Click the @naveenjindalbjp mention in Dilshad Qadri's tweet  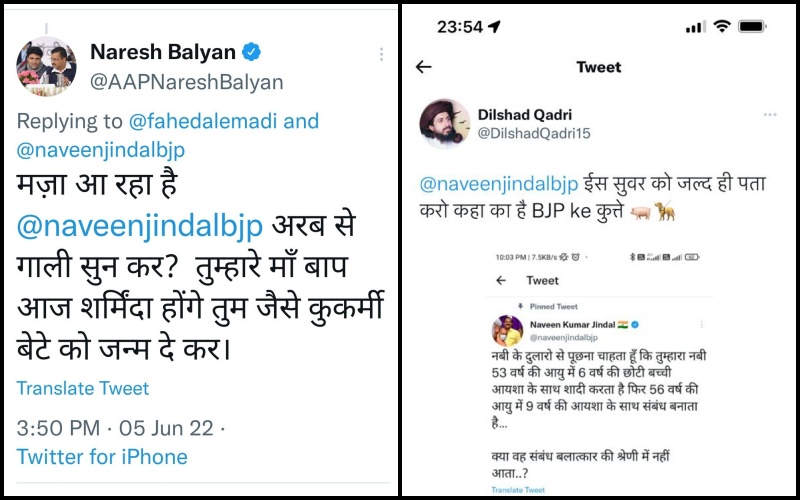[x=498, y=184]
